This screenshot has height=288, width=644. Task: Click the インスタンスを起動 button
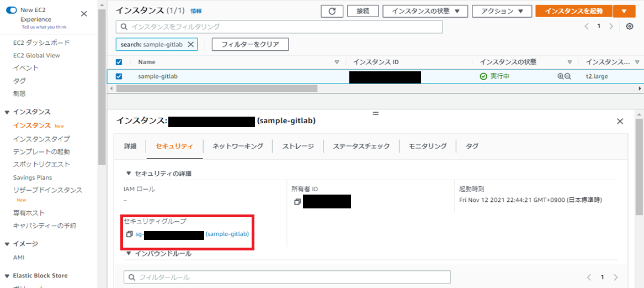(574, 11)
